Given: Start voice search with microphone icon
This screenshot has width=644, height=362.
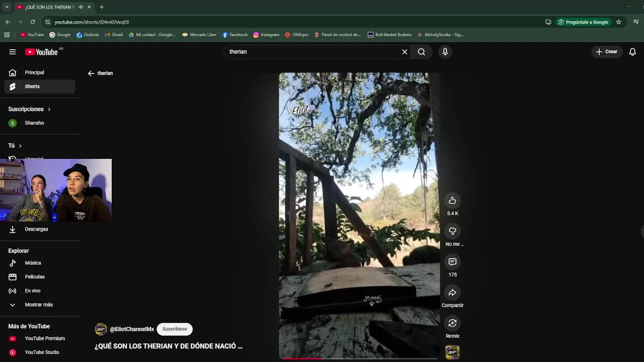Looking at the screenshot, I should [445, 52].
